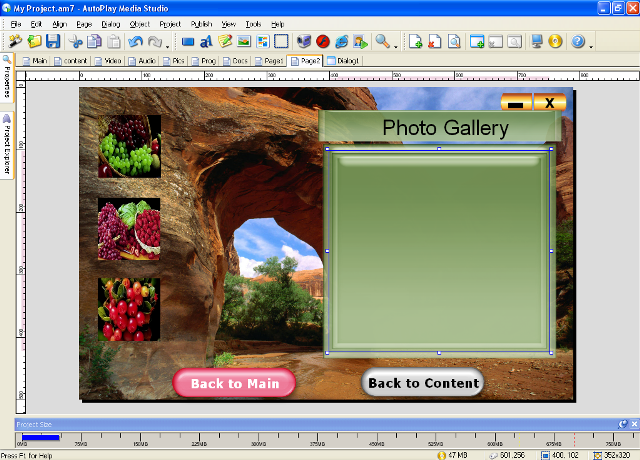Viewport: 640px width, 460px height.
Task: Insert a new Image object
Action: point(244,42)
